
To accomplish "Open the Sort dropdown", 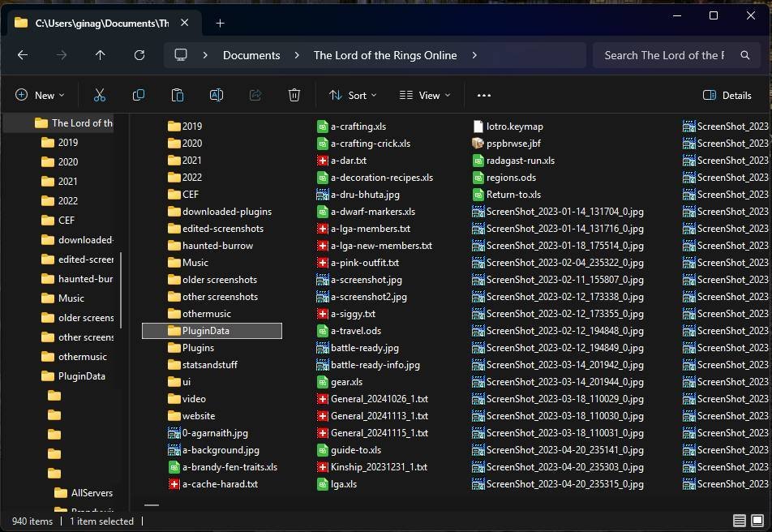I will tap(353, 95).
